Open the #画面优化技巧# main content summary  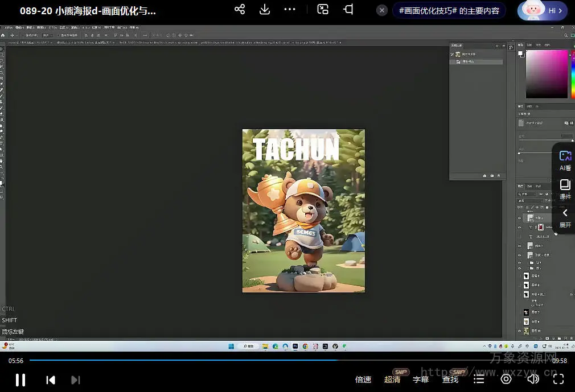(x=449, y=11)
